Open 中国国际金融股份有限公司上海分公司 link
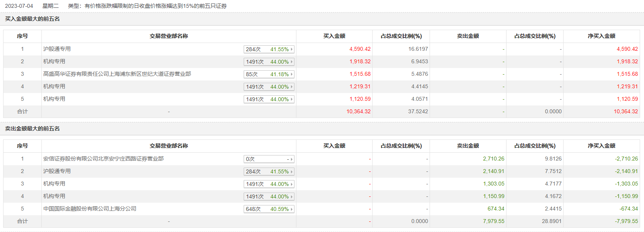644x232 pixels. (x=90, y=209)
